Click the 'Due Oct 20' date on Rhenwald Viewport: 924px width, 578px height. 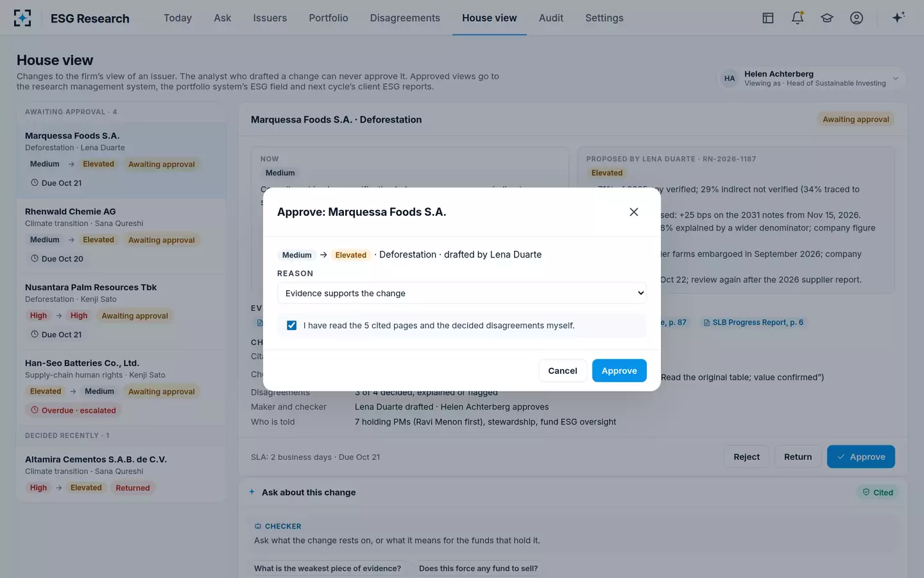click(57, 259)
